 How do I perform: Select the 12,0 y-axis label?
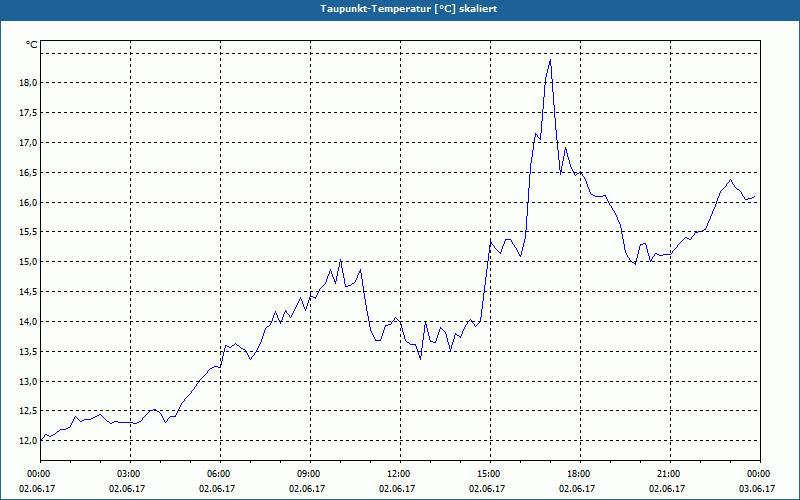29,441
